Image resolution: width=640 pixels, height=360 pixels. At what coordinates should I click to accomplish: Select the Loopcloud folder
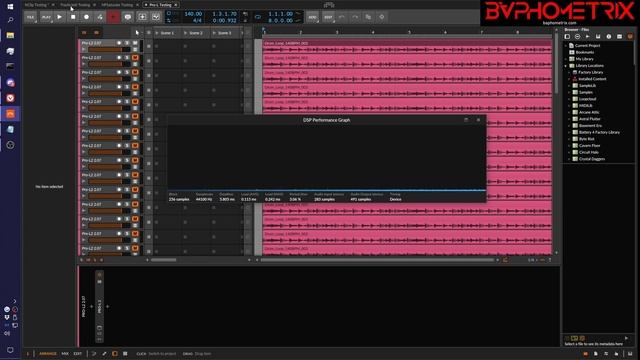(587, 99)
